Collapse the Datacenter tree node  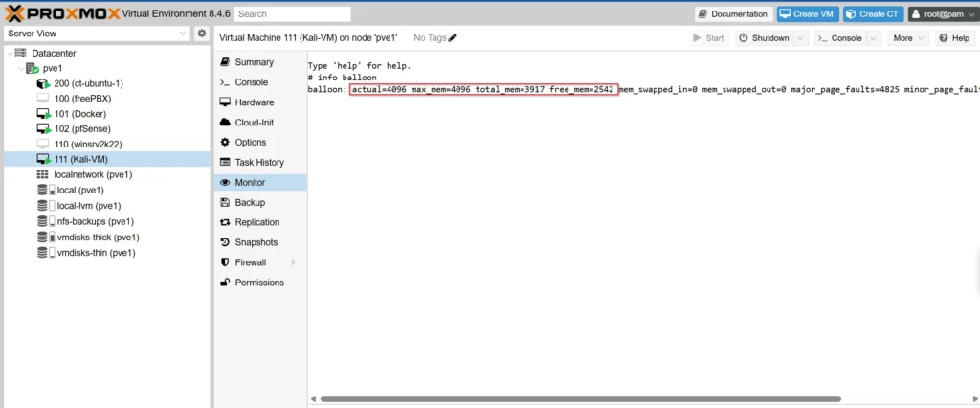pos(9,54)
